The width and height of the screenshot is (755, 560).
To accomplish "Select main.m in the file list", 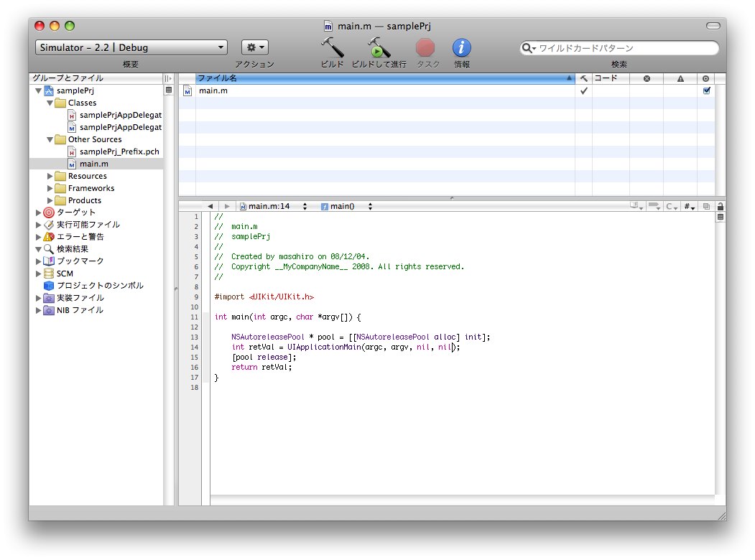I will click(213, 90).
